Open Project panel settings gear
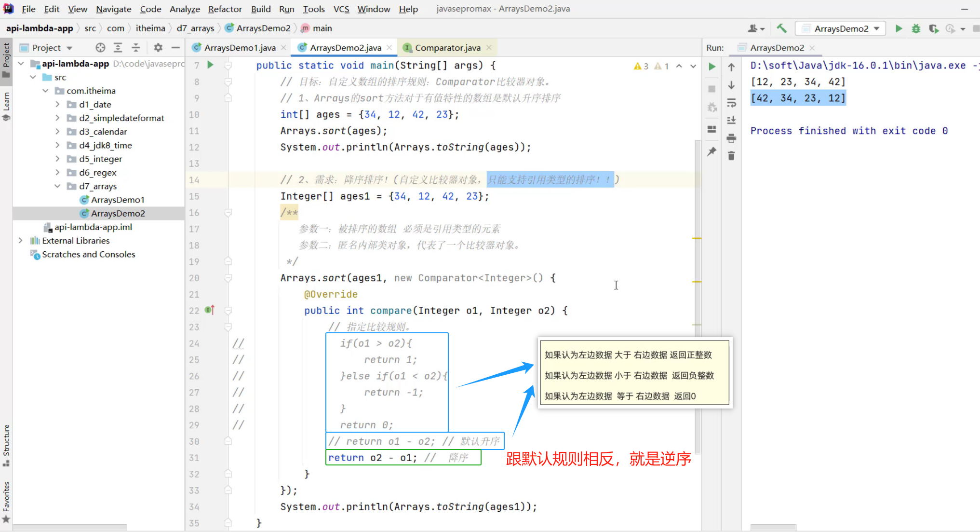The width and height of the screenshot is (980, 532). 158,47
